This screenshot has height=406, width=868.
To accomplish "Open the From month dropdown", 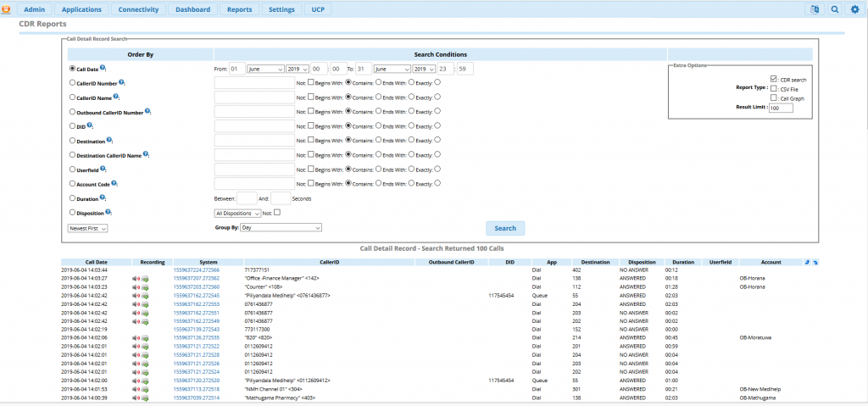I will pos(265,69).
